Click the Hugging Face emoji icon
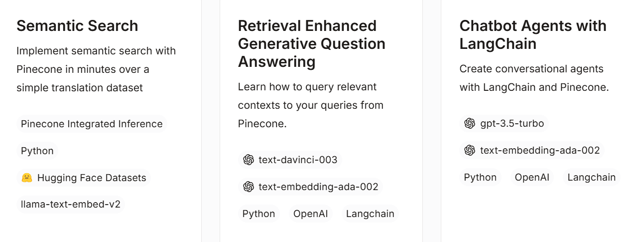644x242 pixels. coord(27,178)
